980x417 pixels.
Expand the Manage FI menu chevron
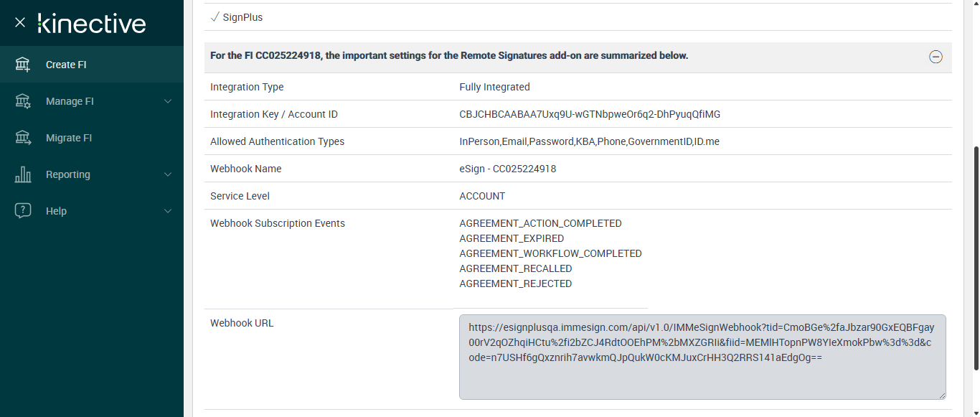pyautogui.click(x=168, y=101)
